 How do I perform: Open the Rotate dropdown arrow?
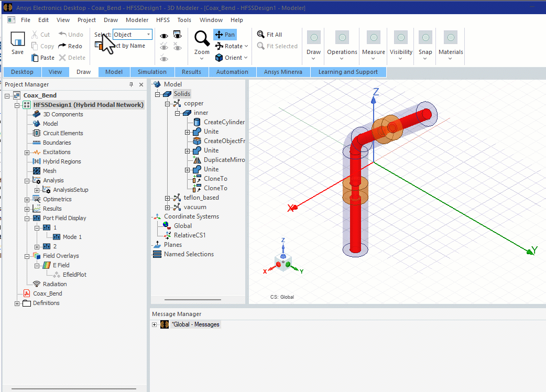tap(246, 46)
